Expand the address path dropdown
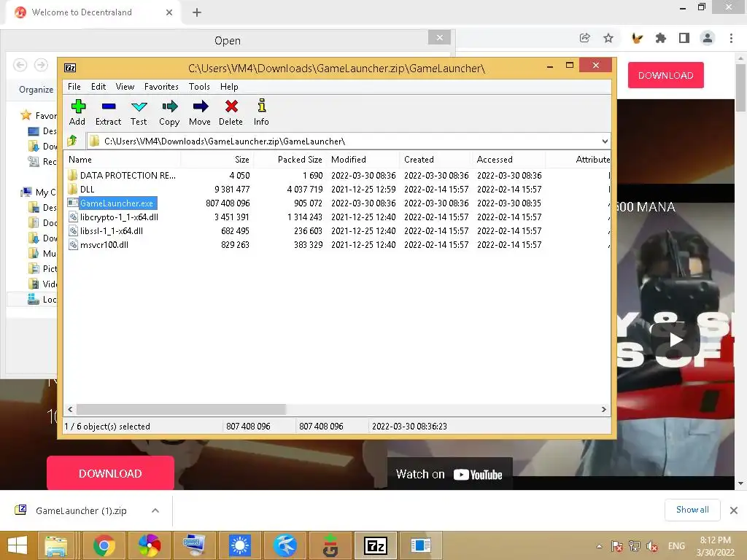This screenshot has width=747, height=560. click(x=605, y=141)
